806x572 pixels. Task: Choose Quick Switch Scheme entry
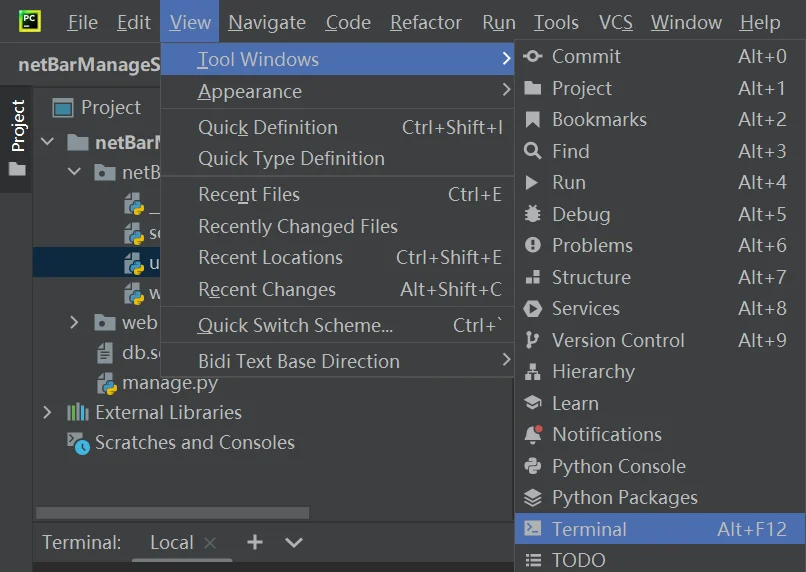(x=337, y=325)
